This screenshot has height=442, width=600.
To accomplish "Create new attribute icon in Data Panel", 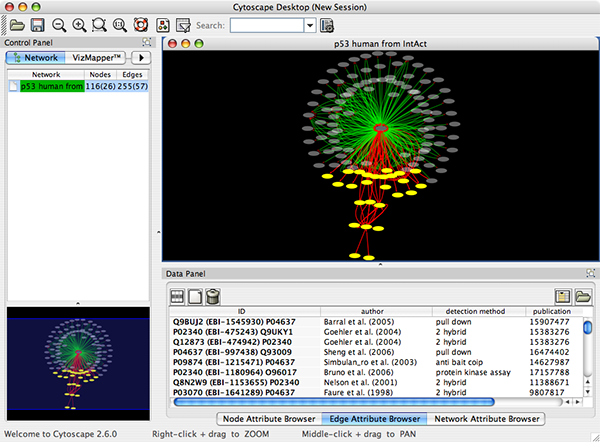I will (x=196, y=295).
